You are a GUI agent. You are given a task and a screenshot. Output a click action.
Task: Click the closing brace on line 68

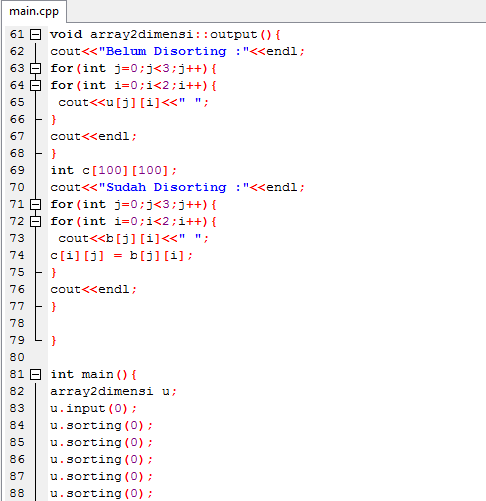[x=54, y=153]
